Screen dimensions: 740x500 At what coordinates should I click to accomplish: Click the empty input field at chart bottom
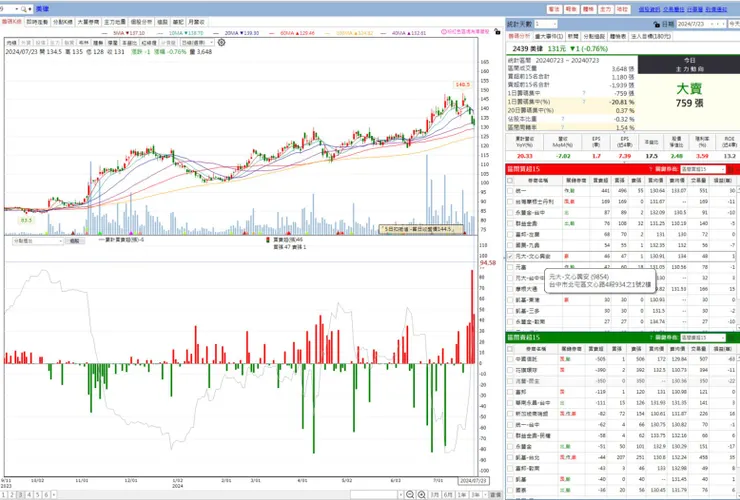[374, 495]
